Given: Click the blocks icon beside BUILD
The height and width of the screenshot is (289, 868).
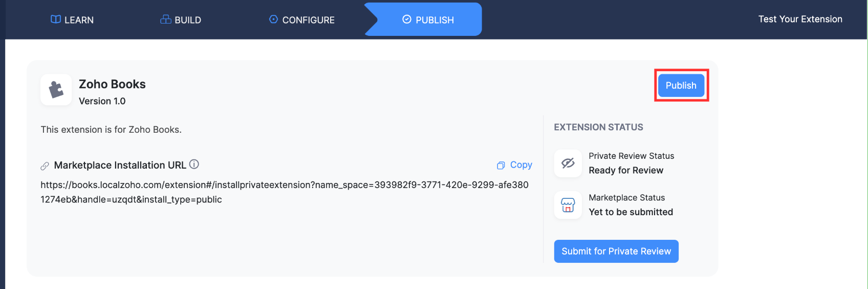Looking at the screenshot, I should click(x=166, y=19).
